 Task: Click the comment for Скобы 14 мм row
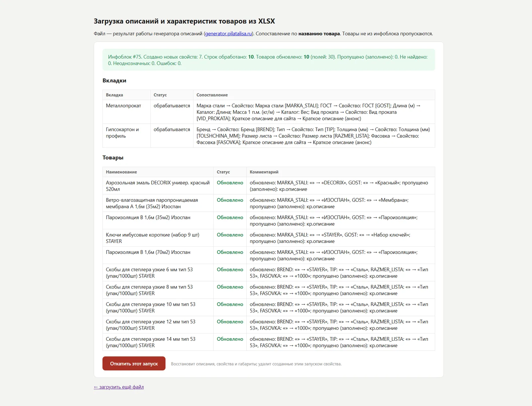click(x=339, y=342)
